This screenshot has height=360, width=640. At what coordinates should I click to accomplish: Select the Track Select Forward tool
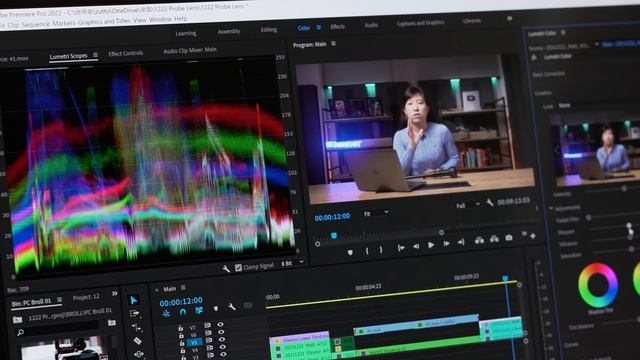135,313
